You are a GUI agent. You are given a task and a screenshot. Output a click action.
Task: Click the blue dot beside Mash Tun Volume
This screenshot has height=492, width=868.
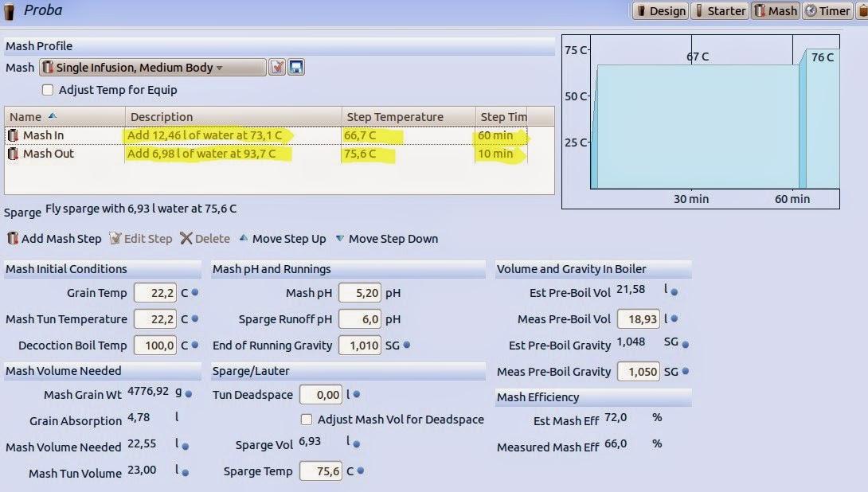pos(186,473)
